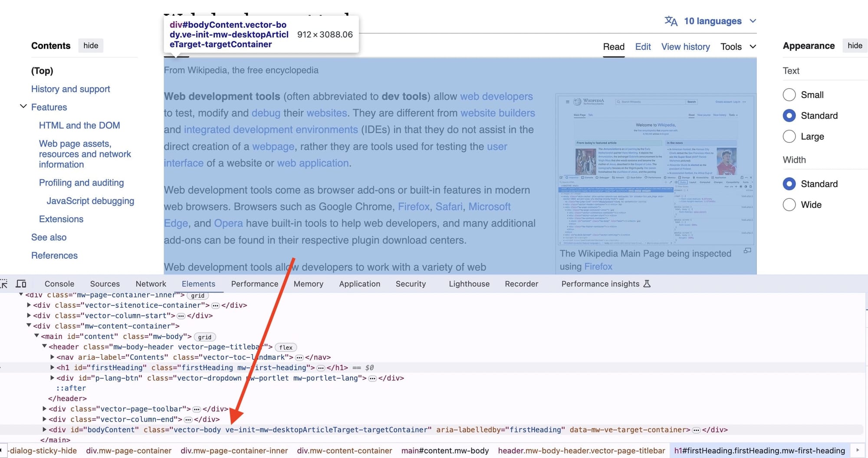868x458 pixels.
Task: Select the Large text size option
Action: [x=789, y=136]
